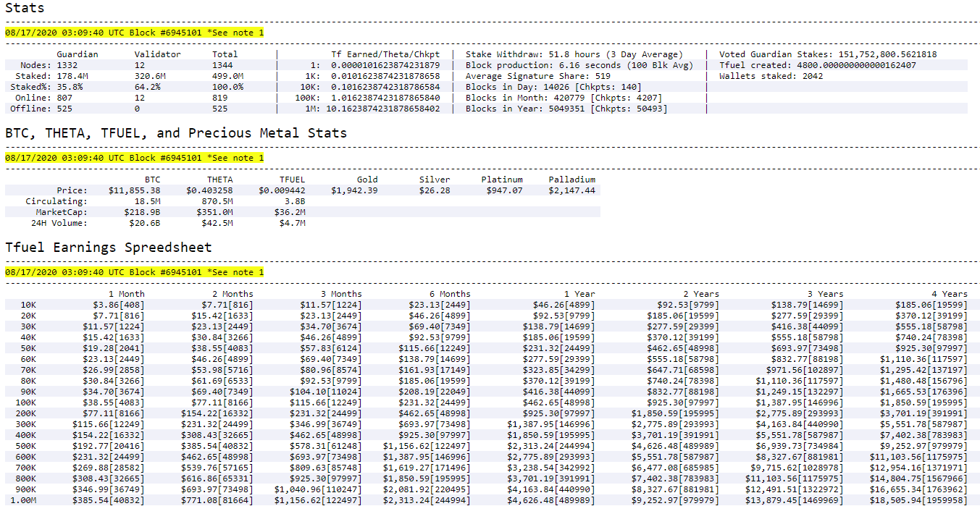980x506 pixels.
Task: Click THETA price $0.403258
Action: (210, 190)
